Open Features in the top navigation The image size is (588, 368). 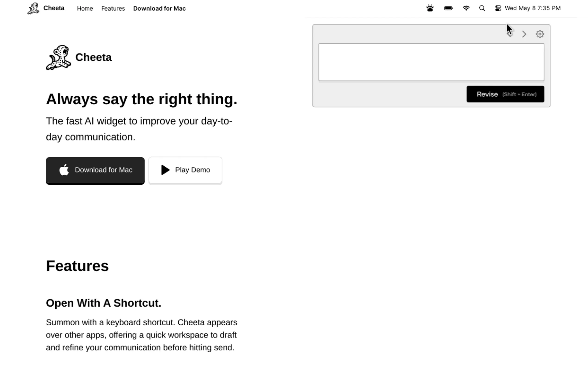point(113,9)
